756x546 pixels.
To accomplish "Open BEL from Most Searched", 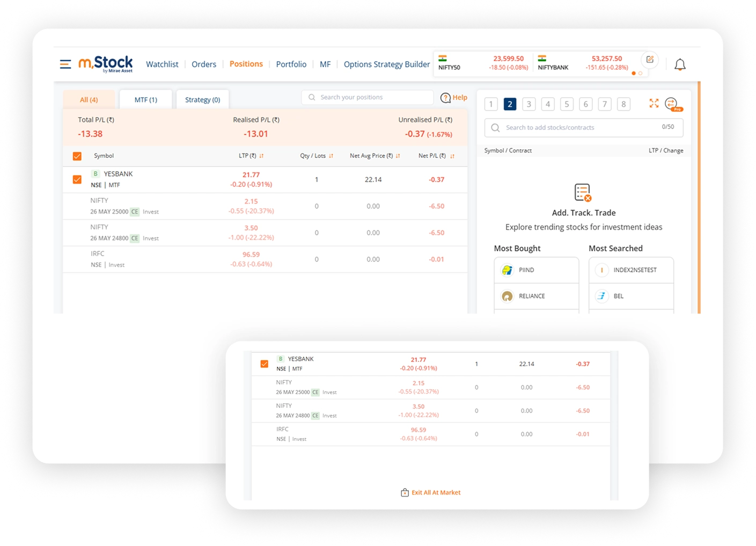I will coord(631,296).
